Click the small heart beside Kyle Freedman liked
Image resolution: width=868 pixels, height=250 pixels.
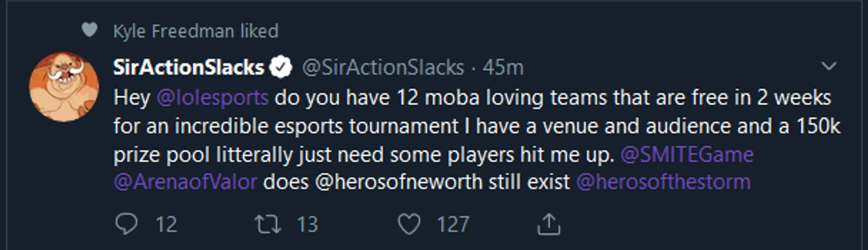tap(89, 30)
